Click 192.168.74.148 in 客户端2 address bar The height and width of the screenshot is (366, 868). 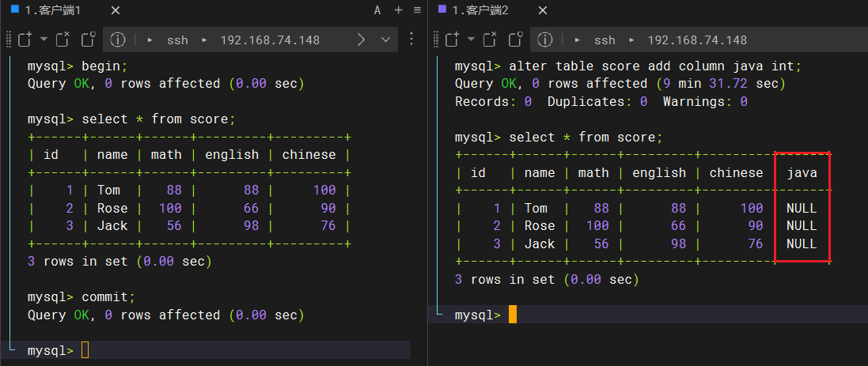click(x=697, y=40)
